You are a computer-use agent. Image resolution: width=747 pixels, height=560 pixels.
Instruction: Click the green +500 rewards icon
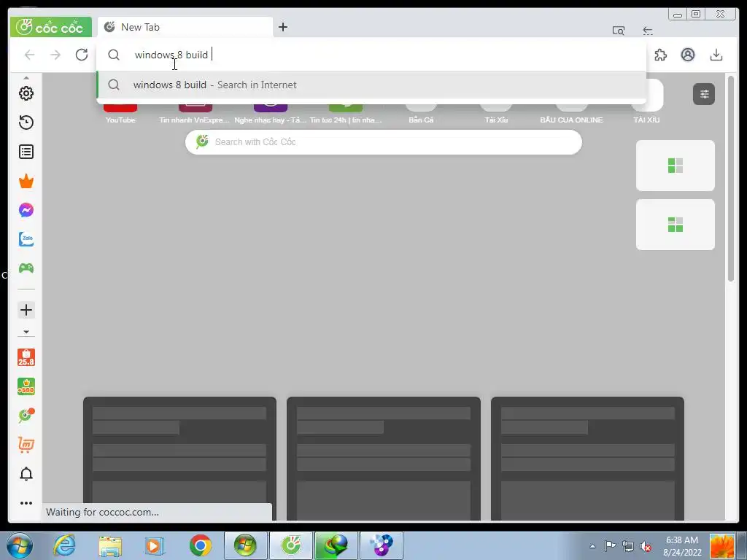coord(26,386)
